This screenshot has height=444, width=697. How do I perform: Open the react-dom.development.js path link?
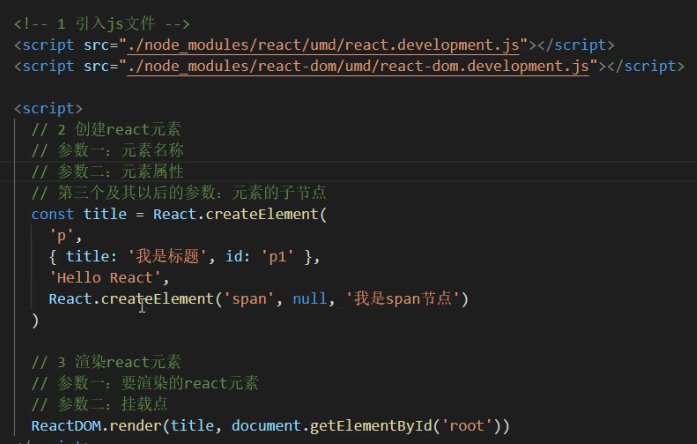[358, 67]
